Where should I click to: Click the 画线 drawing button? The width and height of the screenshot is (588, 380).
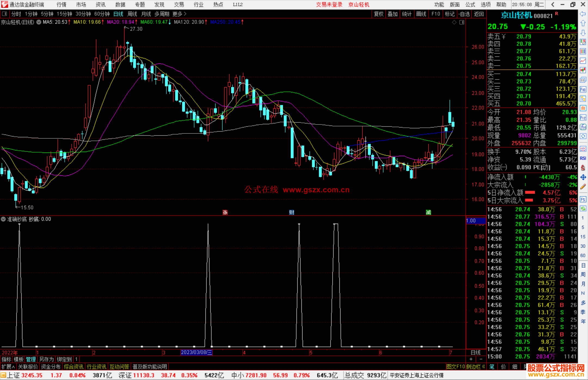[421, 14]
